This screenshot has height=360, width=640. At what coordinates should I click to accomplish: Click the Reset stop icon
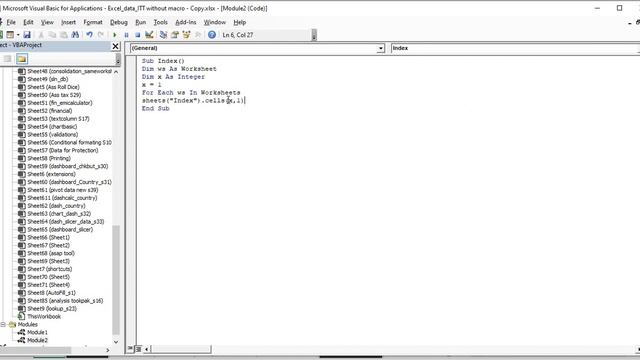138,35
